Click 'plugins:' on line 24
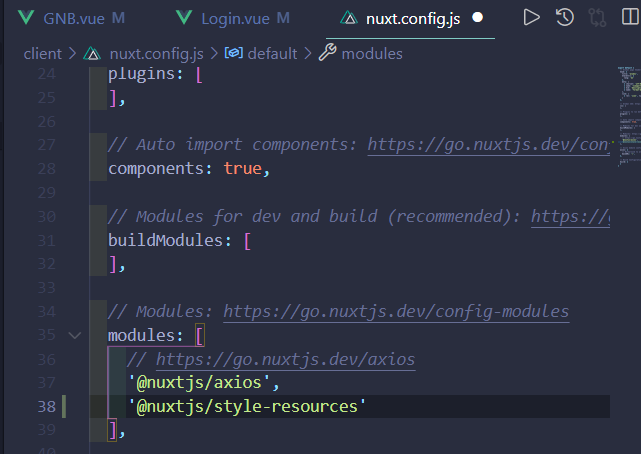 click(x=146, y=74)
